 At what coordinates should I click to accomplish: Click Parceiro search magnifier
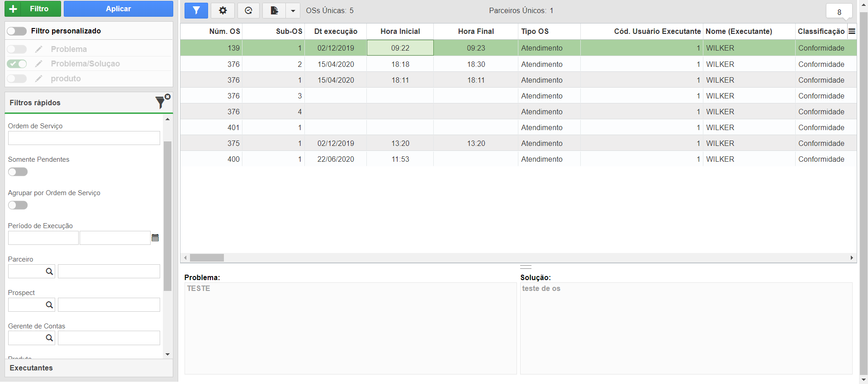(x=49, y=272)
